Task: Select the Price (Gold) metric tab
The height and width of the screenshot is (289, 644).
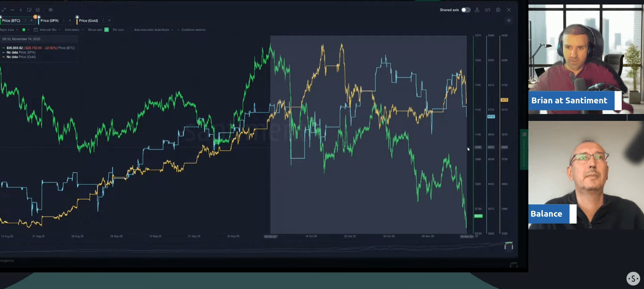Action: click(88, 21)
